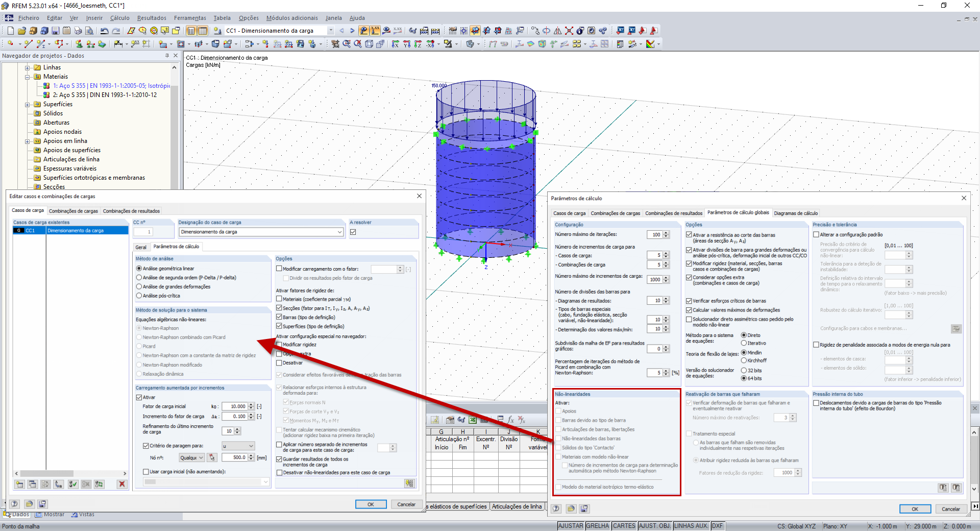Click Fator de carga inicial input field
This screenshot has width=980, height=531.
[235, 406]
